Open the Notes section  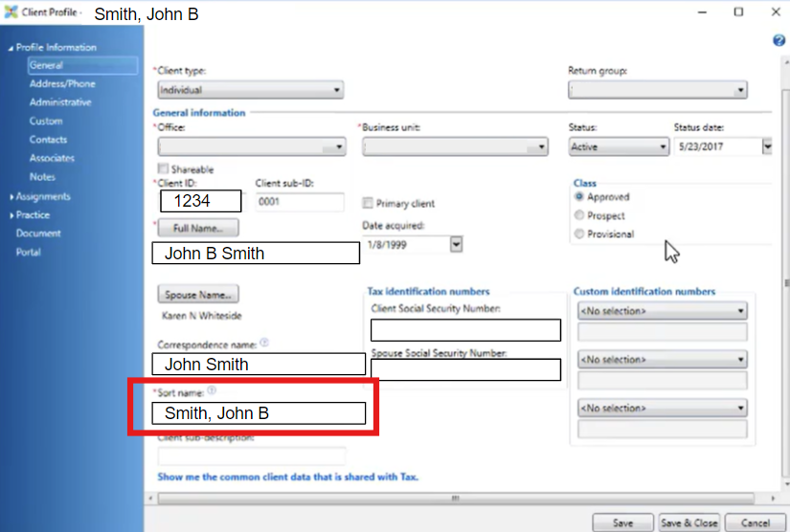(x=42, y=177)
